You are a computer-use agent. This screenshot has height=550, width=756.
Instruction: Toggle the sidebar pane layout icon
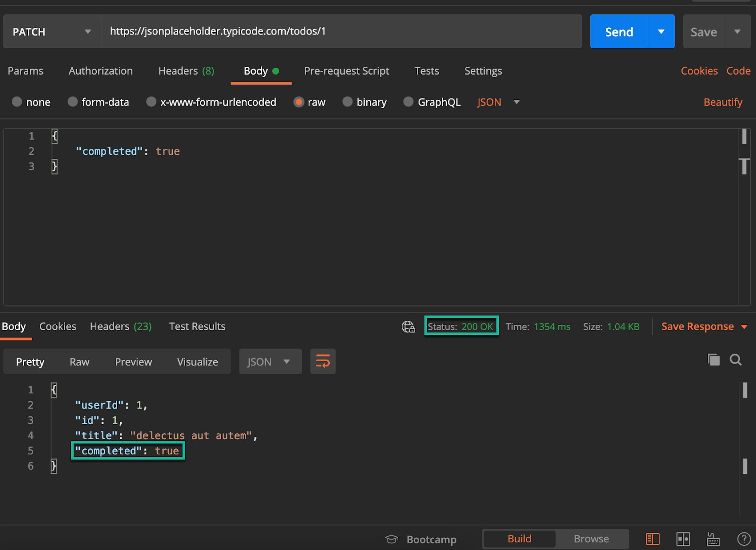click(x=653, y=539)
